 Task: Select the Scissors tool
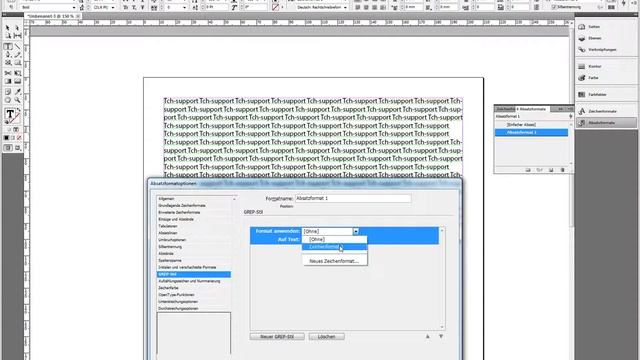point(7,73)
